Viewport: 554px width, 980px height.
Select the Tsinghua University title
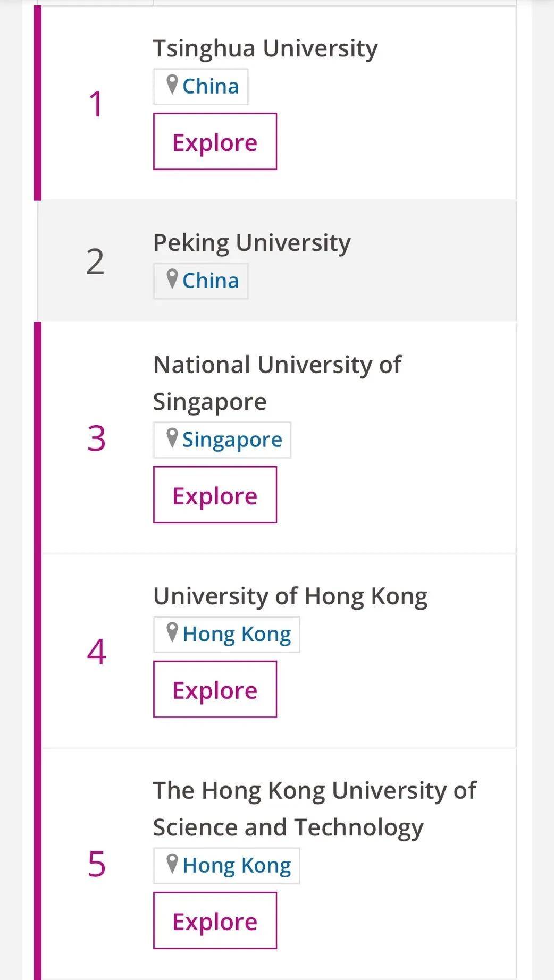pos(265,49)
